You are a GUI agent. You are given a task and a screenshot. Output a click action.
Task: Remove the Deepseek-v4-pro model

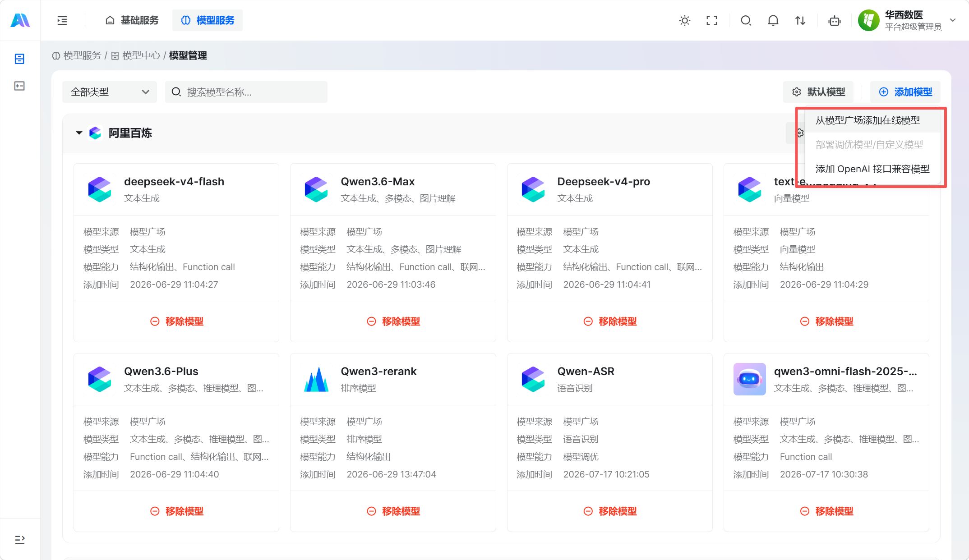click(x=610, y=321)
